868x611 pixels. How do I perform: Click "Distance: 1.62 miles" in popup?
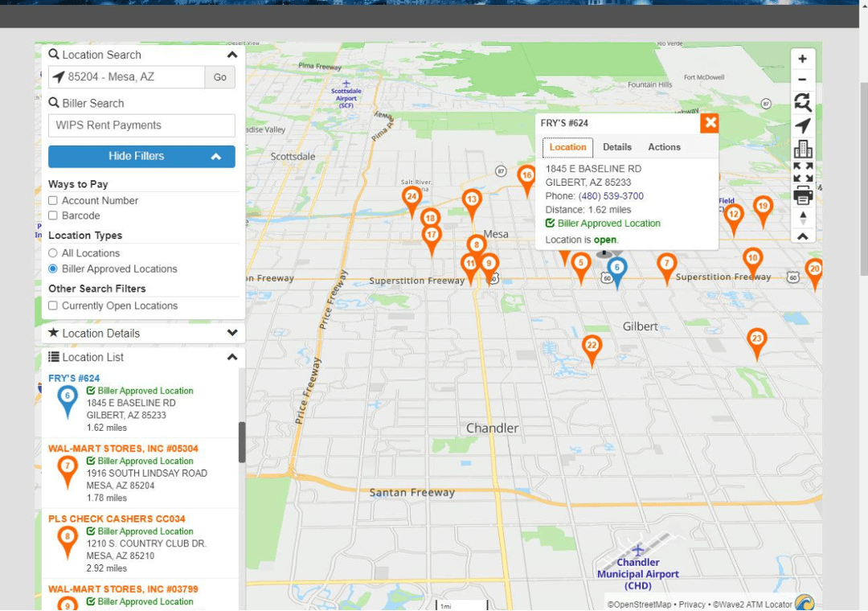coord(588,210)
